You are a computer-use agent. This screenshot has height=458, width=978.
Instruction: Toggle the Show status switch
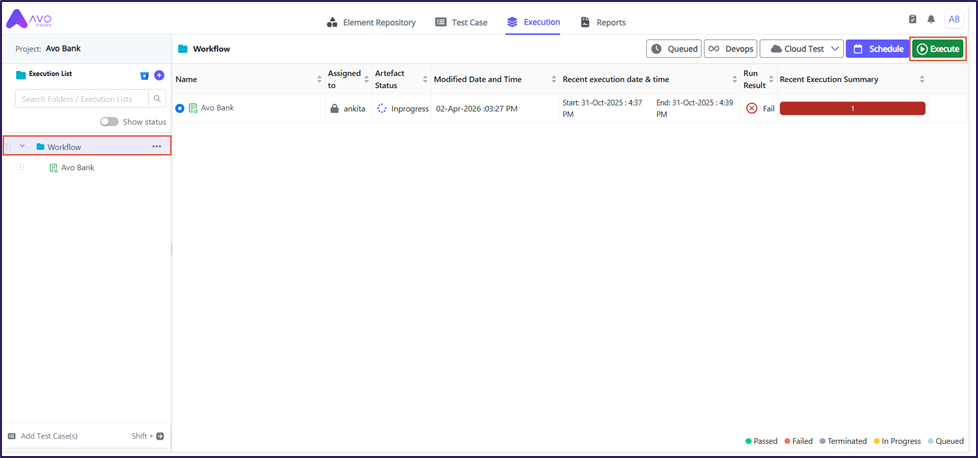[x=109, y=122]
